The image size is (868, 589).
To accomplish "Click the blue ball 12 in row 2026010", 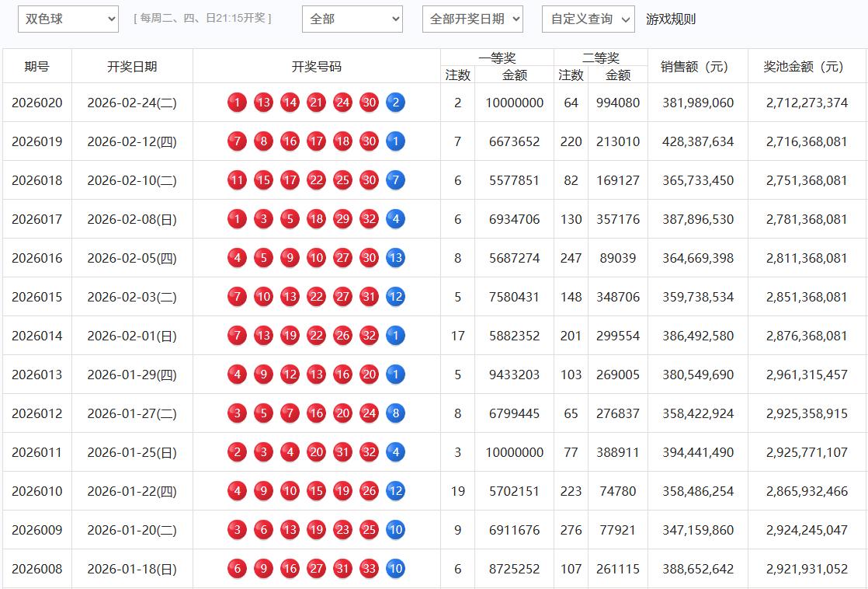I will 395,491.
